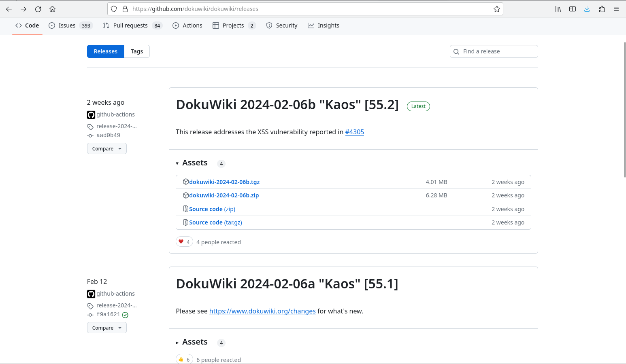Toggle the thumbs up reaction on 55.1
The image size is (626, 364).
(x=184, y=359)
